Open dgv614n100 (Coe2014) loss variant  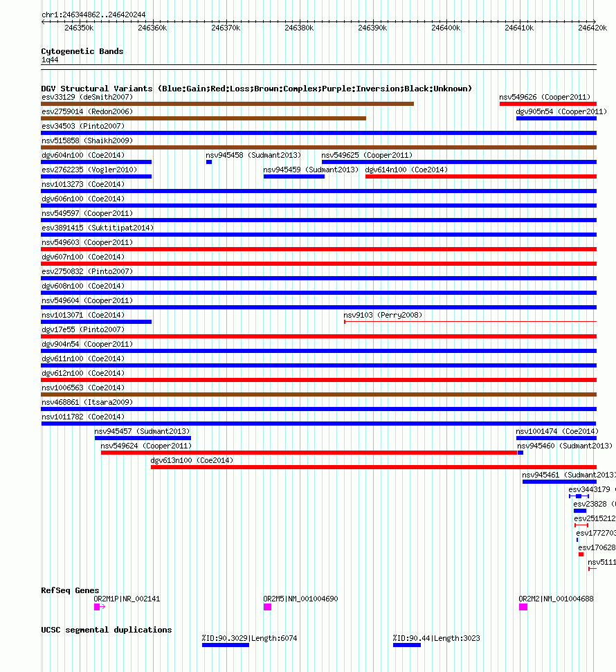[x=481, y=176]
